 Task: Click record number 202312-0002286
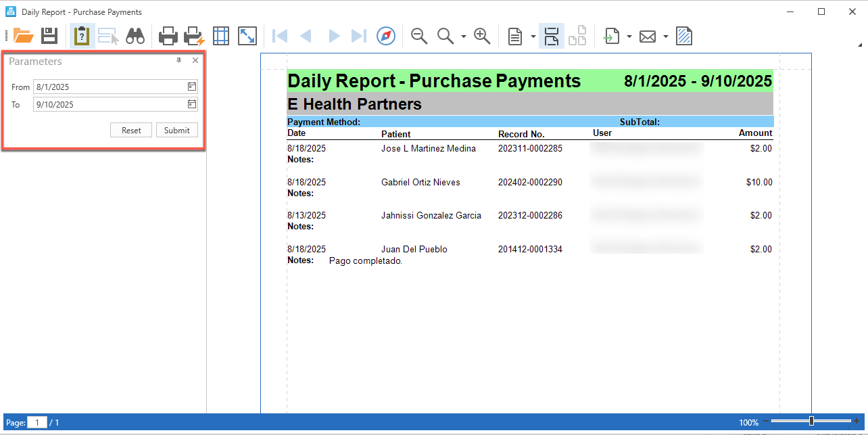coord(530,215)
